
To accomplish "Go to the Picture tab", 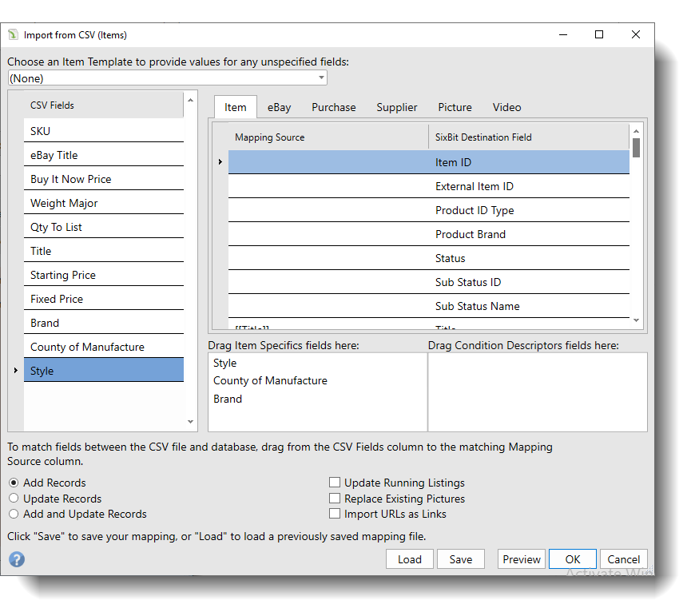I will tap(455, 107).
